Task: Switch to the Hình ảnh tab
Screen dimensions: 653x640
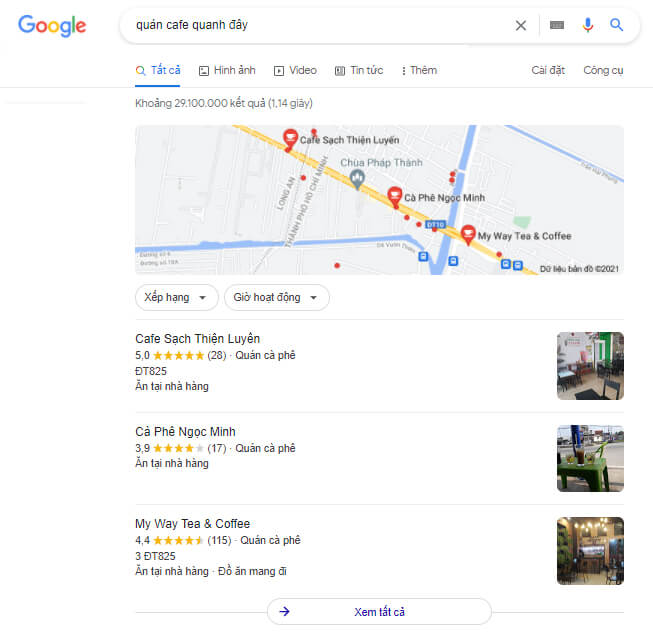Action: (227, 70)
